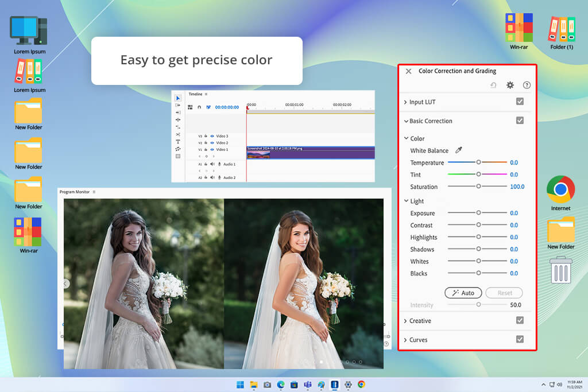The image size is (588, 392).
Task: Click the Blacks value 0.0
Action: [514, 273]
